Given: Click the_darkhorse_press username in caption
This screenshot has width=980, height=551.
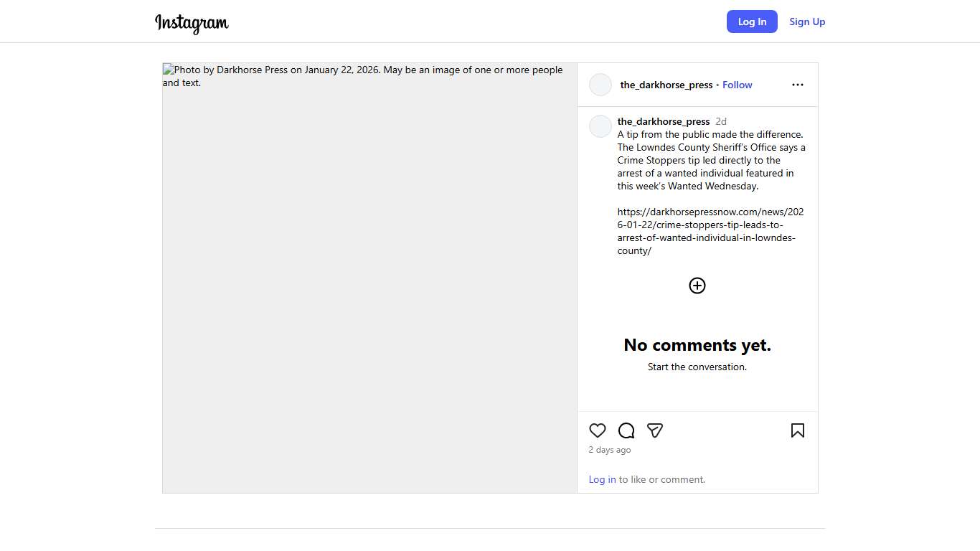Looking at the screenshot, I should 663,121.
